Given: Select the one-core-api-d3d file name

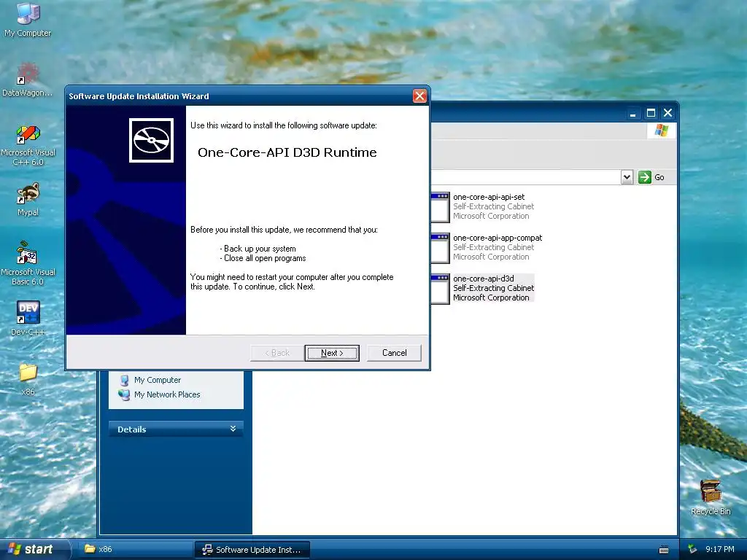Looking at the screenshot, I should 483,279.
